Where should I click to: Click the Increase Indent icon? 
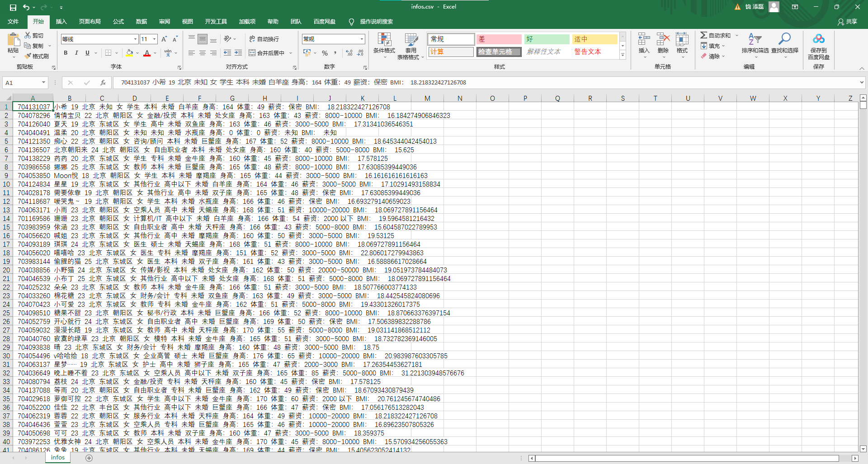(x=238, y=53)
